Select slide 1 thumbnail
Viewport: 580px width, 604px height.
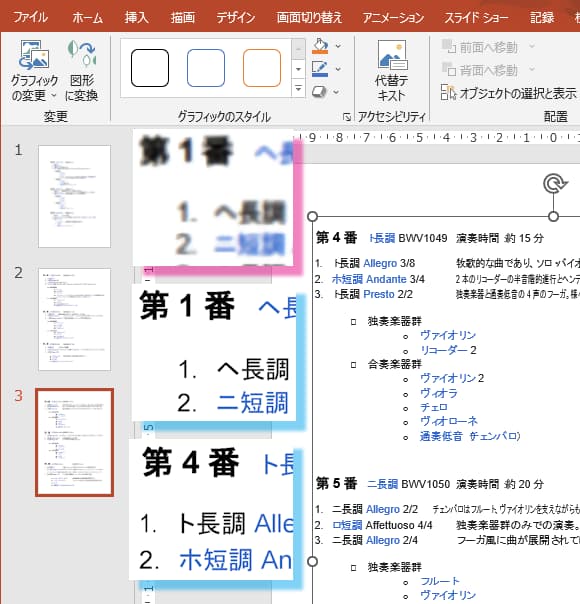(74, 196)
